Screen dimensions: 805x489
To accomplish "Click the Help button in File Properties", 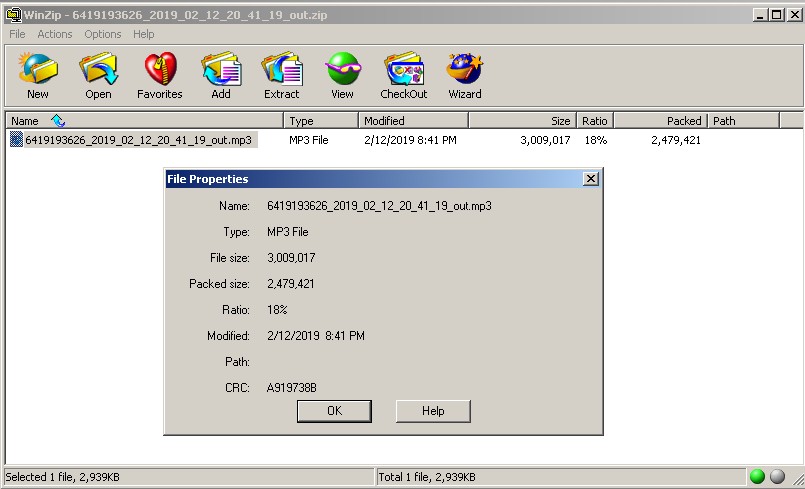I will [433, 411].
